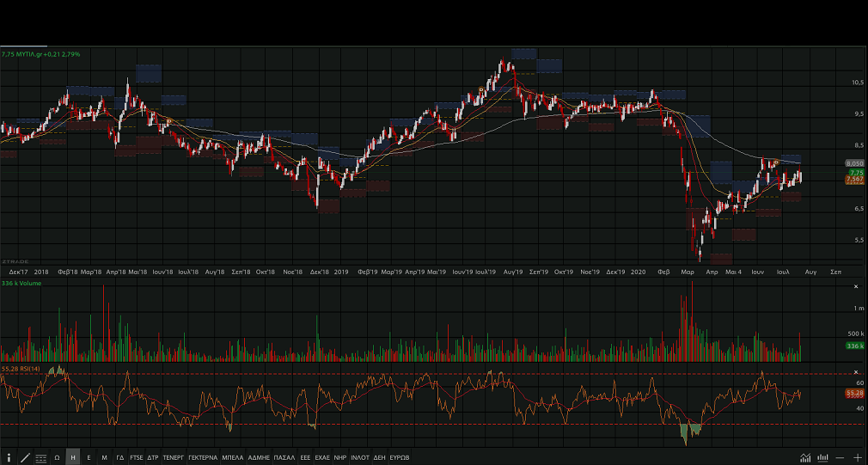Screen dimensions: 868x465
Task: Zoom in with the plus icon
Action: click(857, 457)
